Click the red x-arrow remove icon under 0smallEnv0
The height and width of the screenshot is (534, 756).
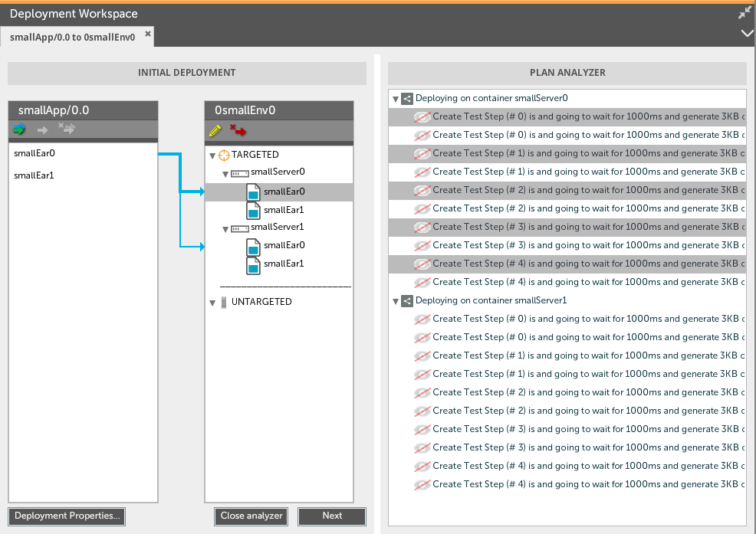click(x=238, y=130)
